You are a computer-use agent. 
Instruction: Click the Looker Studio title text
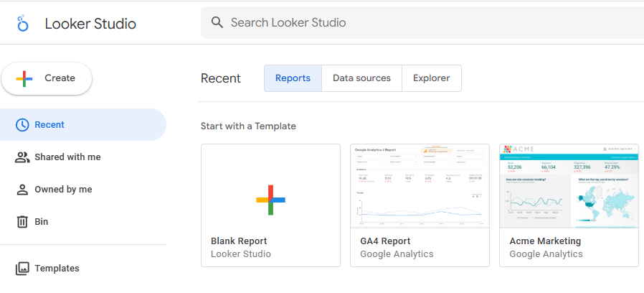(90, 24)
